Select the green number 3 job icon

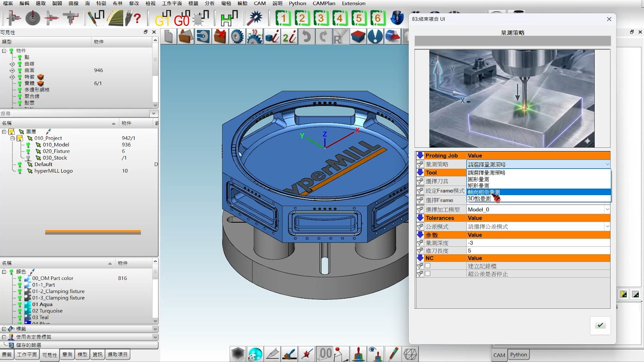click(321, 18)
